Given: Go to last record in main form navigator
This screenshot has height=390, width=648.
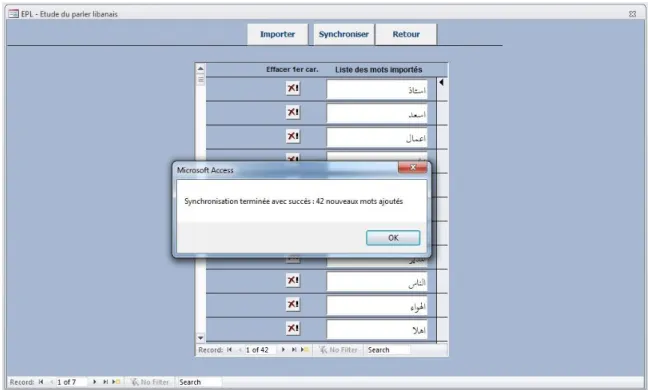Looking at the screenshot, I should (x=105, y=382).
